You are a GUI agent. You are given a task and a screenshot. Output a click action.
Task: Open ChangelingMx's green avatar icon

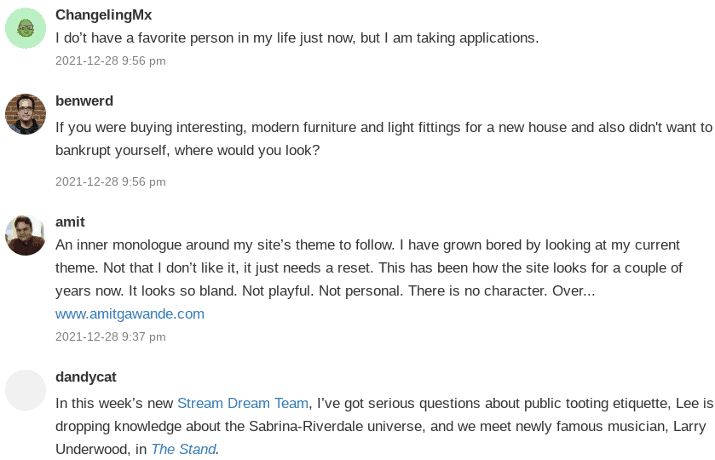(x=26, y=28)
